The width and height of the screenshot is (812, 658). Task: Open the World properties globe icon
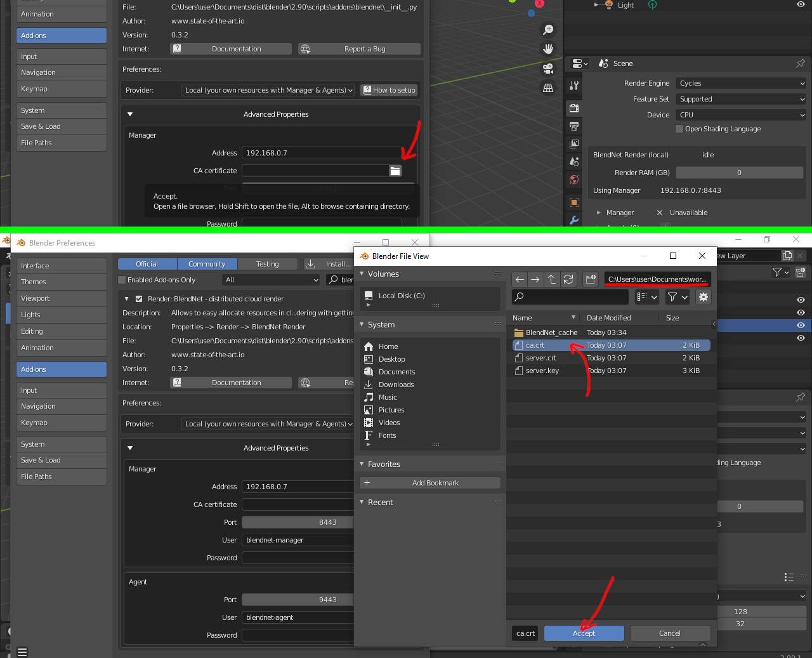[x=574, y=180]
